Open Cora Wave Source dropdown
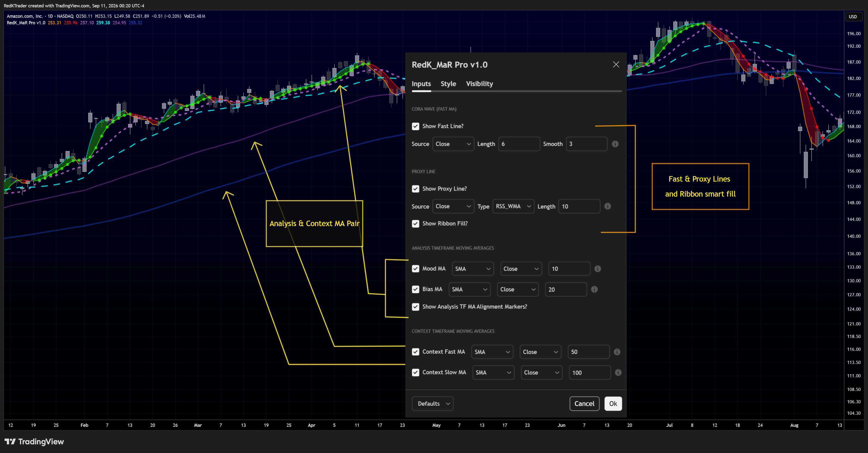 (x=453, y=144)
